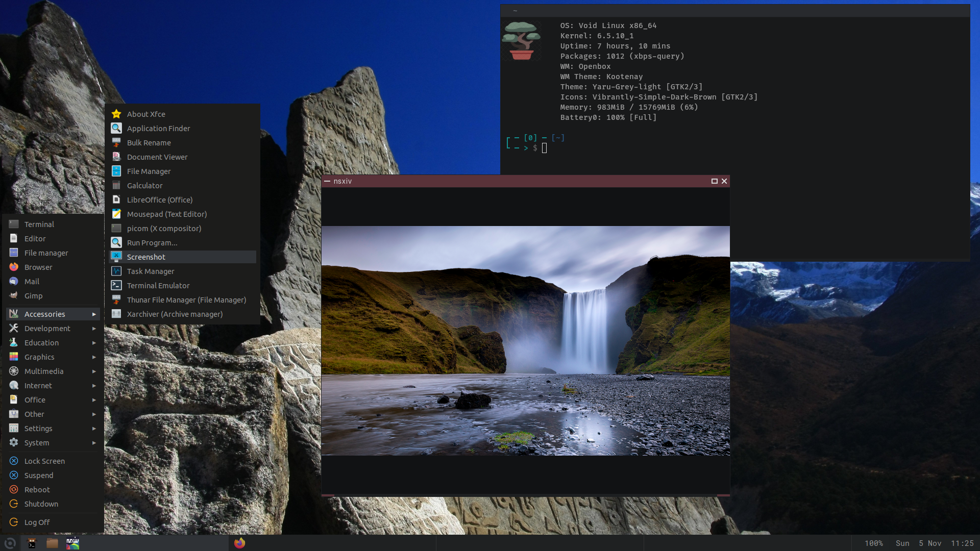This screenshot has height=551, width=980.
Task: Click the Gimp mascot icon in menu
Action: tap(14, 295)
